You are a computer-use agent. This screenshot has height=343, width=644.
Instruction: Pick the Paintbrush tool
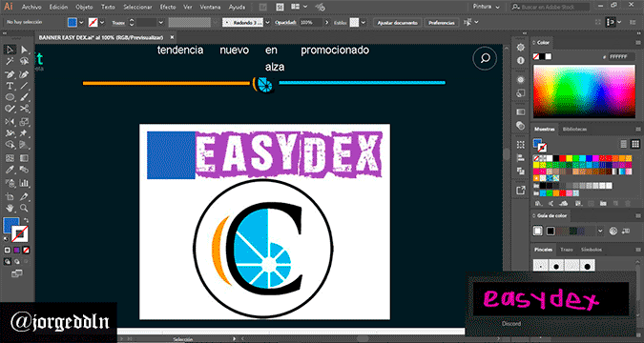pyautogui.click(x=24, y=97)
